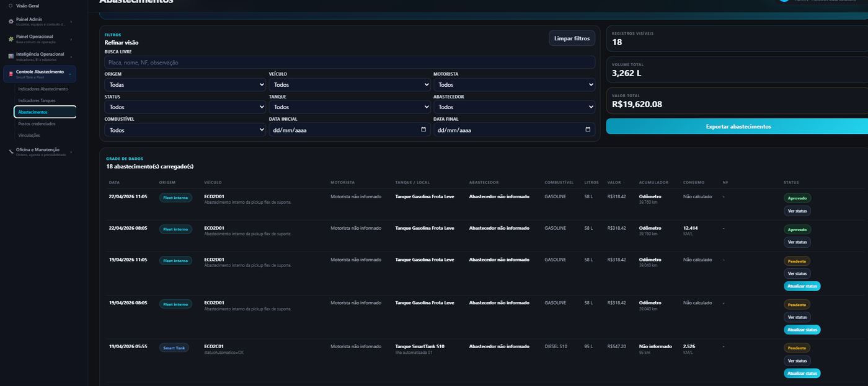Click the Inteligência Operacional chart icon

11,56
